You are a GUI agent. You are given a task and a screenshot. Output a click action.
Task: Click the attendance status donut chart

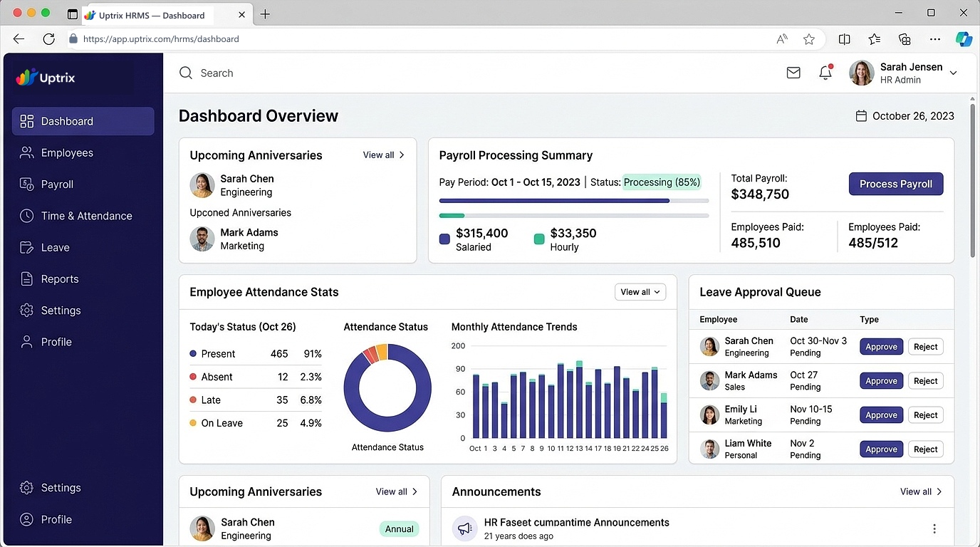tap(387, 388)
